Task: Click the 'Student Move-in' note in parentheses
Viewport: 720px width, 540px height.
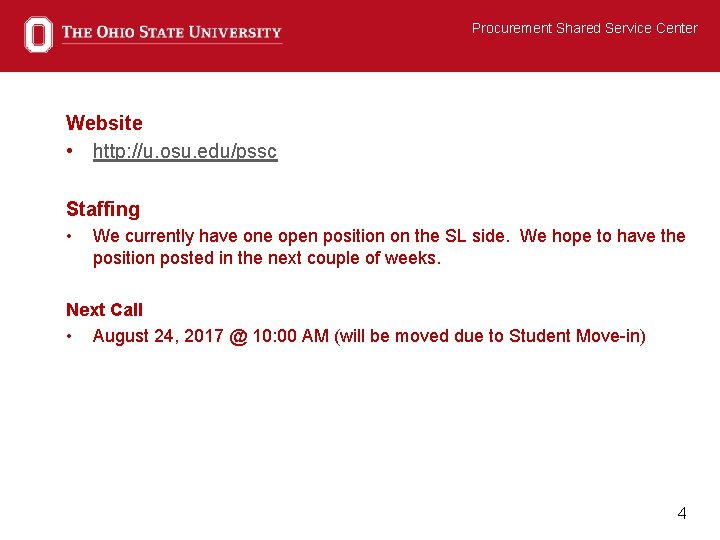Action: pos(575,336)
